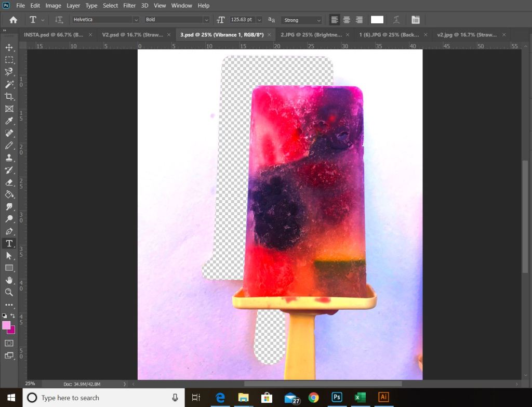Select the Pen tool

coord(9,231)
